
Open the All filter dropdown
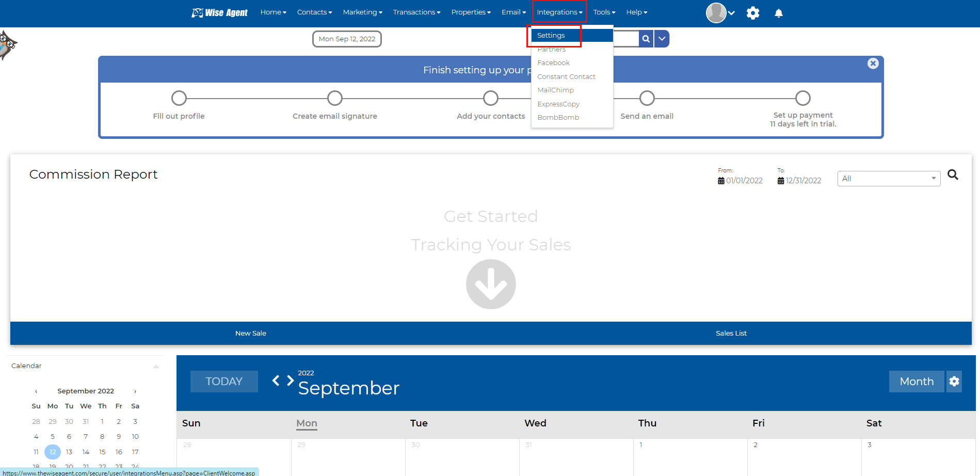click(x=888, y=179)
